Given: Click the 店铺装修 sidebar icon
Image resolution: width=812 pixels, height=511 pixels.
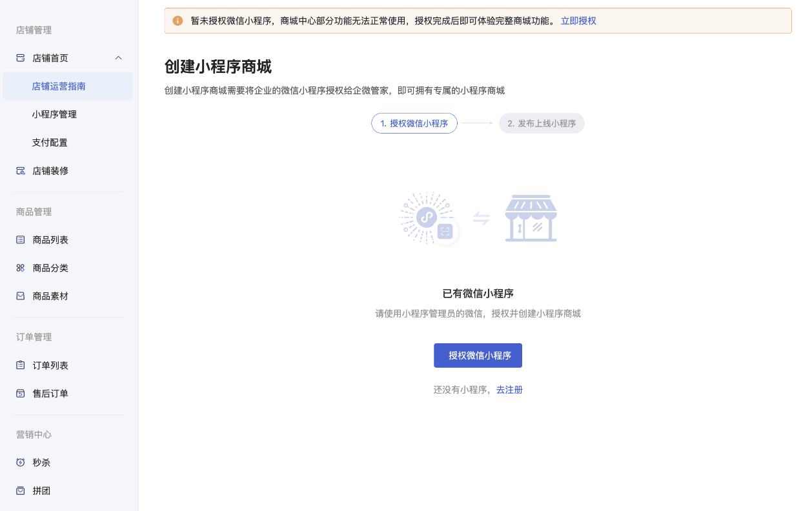Looking at the screenshot, I should click(x=21, y=171).
